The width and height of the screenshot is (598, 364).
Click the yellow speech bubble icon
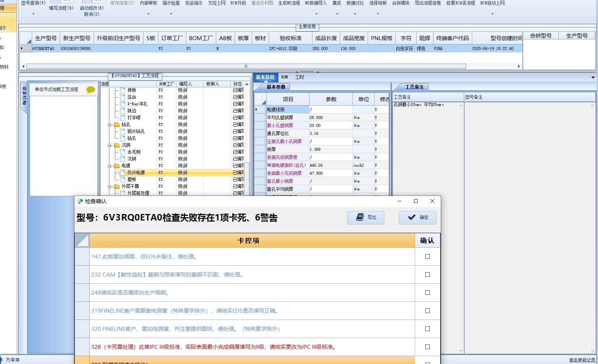(x=91, y=90)
